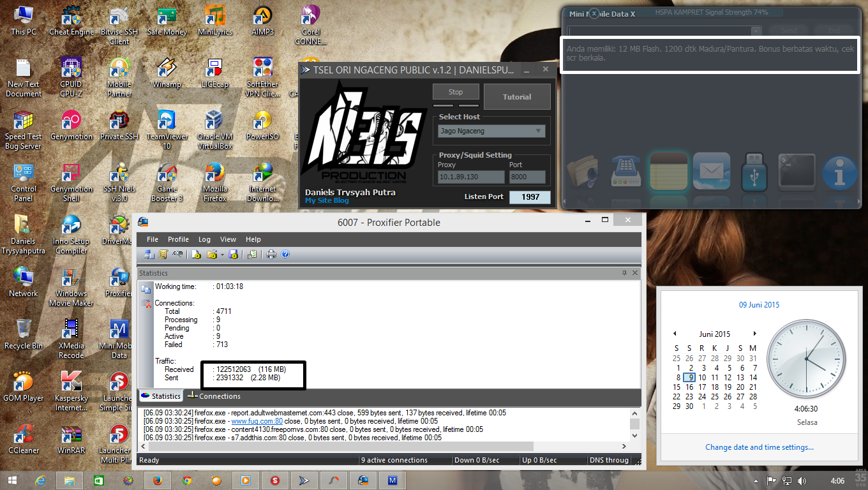Save the current profile using the toolbar icon
The width and height of the screenshot is (868, 490).
pos(234,254)
